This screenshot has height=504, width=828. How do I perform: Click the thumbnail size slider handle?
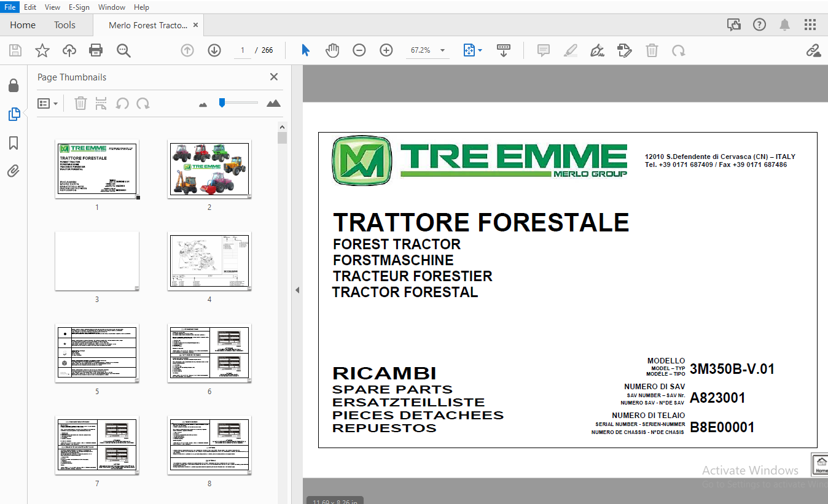(222, 103)
